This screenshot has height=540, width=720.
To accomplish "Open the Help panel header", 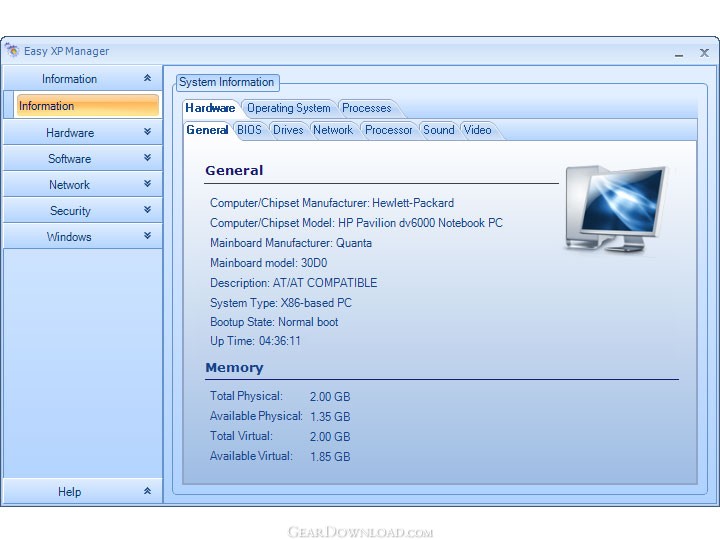I will click(x=83, y=491).
